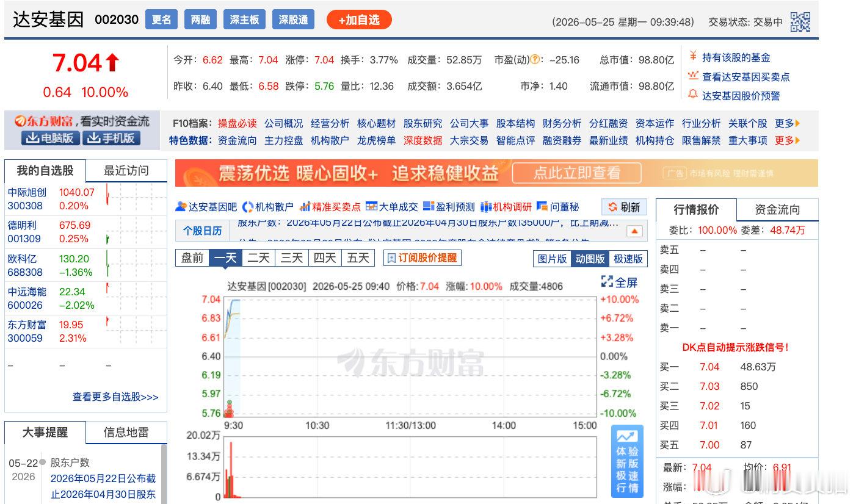Select the 五天 chart range

coord(358,258)
